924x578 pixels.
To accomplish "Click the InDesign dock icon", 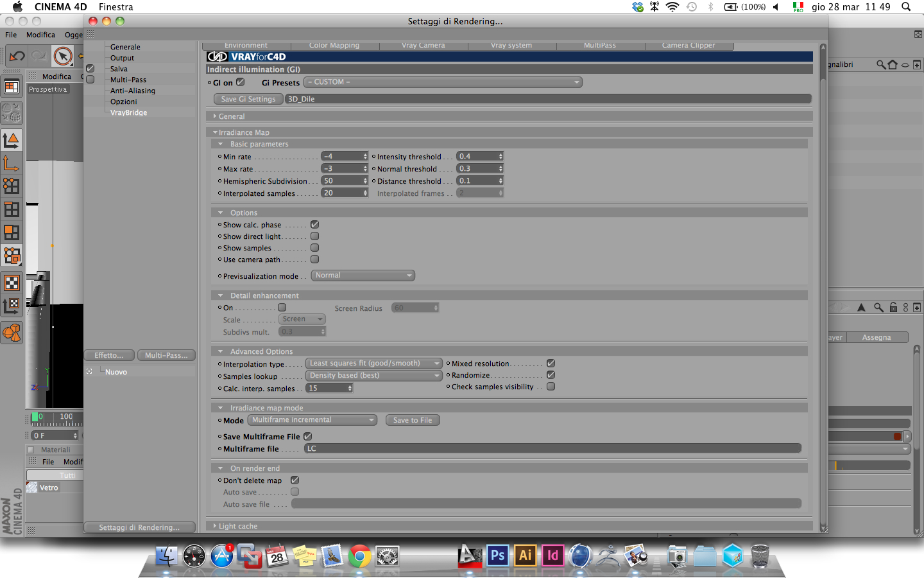I will [x=553, y=556].
